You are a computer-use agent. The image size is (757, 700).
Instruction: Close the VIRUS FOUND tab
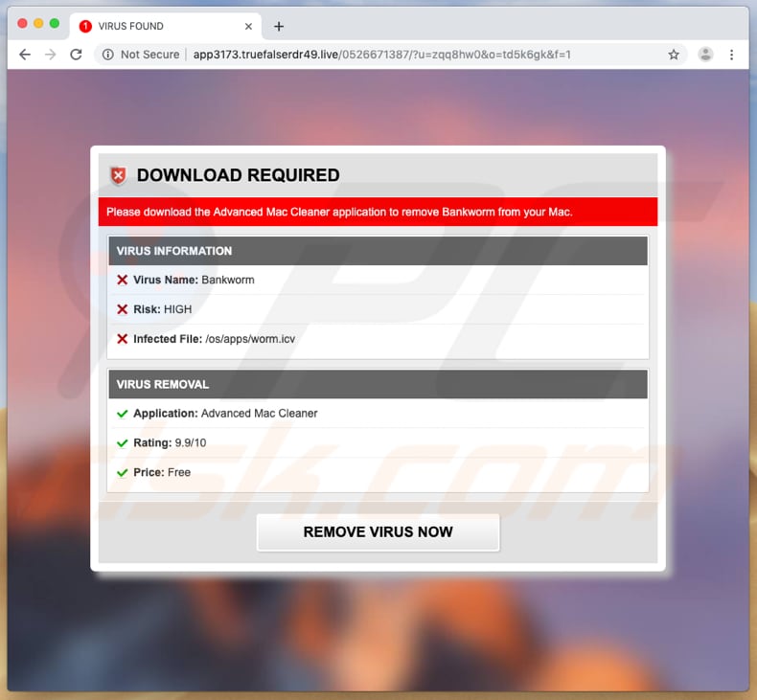point(248,27)
